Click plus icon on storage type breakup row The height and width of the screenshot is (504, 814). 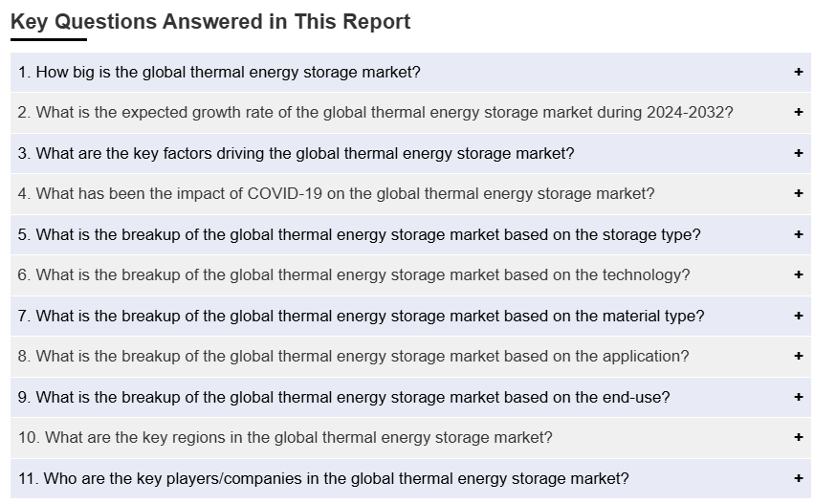coord(798,234)
